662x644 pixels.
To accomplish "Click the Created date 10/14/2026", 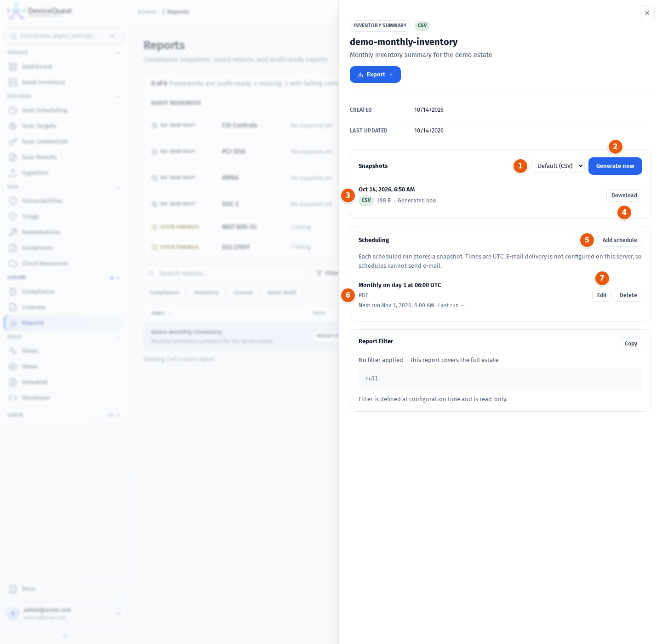I will (428, 110).
